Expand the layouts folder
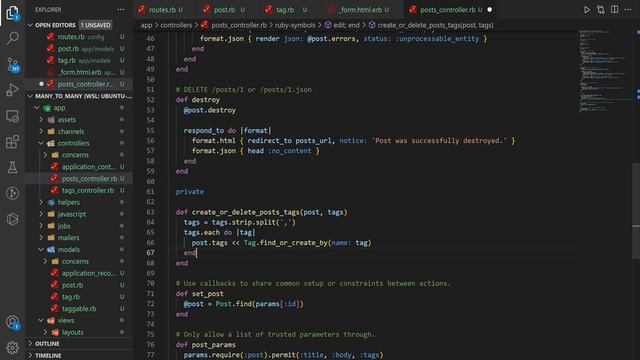The width and height of the screenshot is (640, 360). point(45,332)
